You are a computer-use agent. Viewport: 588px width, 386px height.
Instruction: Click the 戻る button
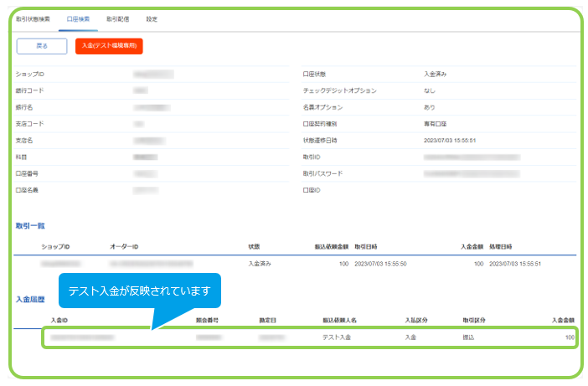(x=42, y=46)
